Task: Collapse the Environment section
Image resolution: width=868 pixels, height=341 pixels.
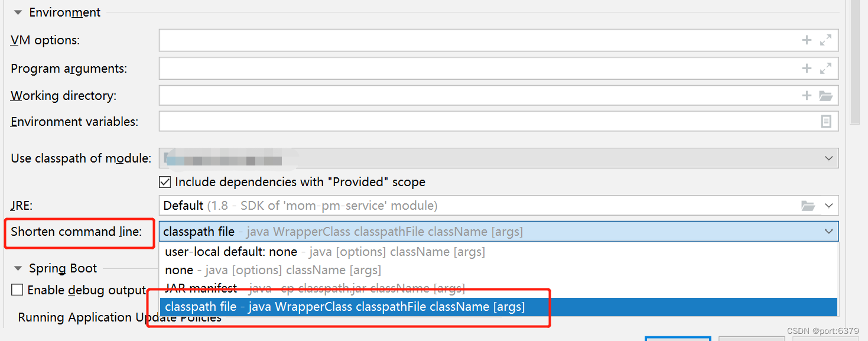Action: (17, 12)
